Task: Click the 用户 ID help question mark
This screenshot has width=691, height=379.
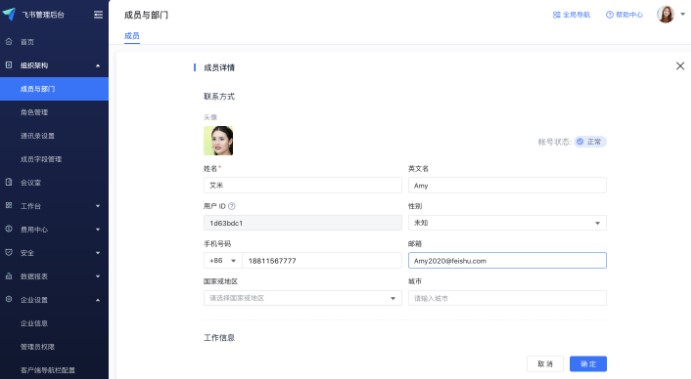Action: 232,206
